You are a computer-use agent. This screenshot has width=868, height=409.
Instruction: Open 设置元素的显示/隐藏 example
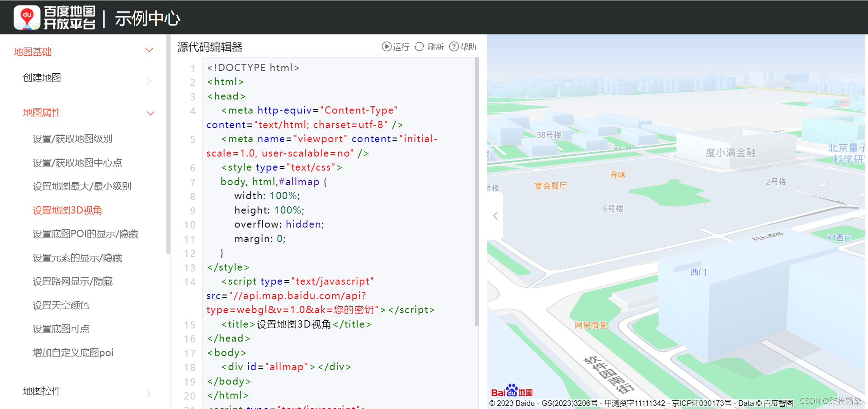tap(77, 258)
